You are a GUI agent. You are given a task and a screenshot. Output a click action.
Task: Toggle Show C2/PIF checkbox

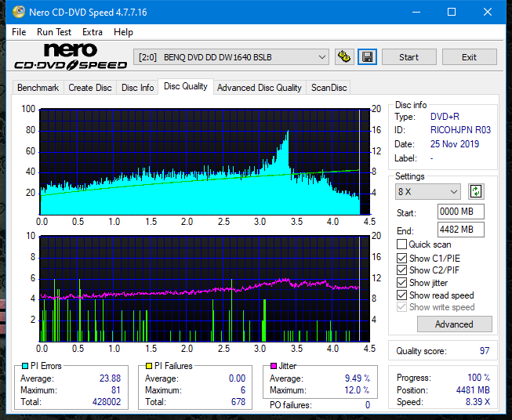[401, 270]
